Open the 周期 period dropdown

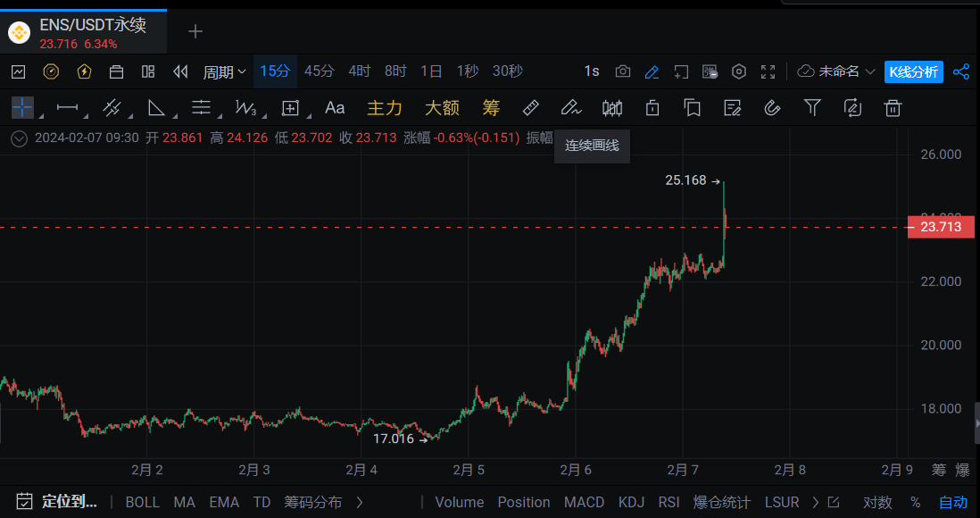[224, 71]
